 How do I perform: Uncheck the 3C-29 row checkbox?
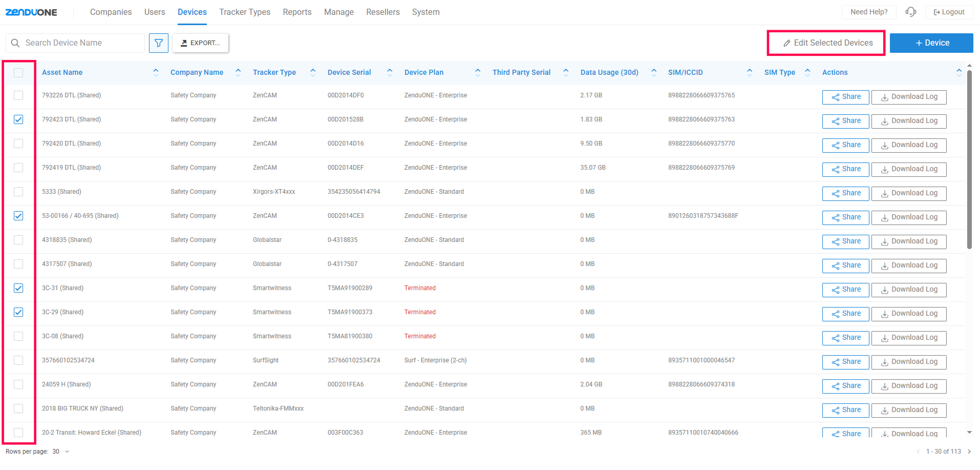click(x=18, y=312)
